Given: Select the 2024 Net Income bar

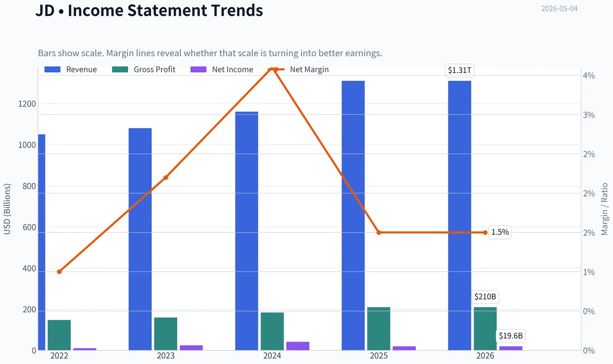Looking at the screenshot, I should (x=298, y=346).
